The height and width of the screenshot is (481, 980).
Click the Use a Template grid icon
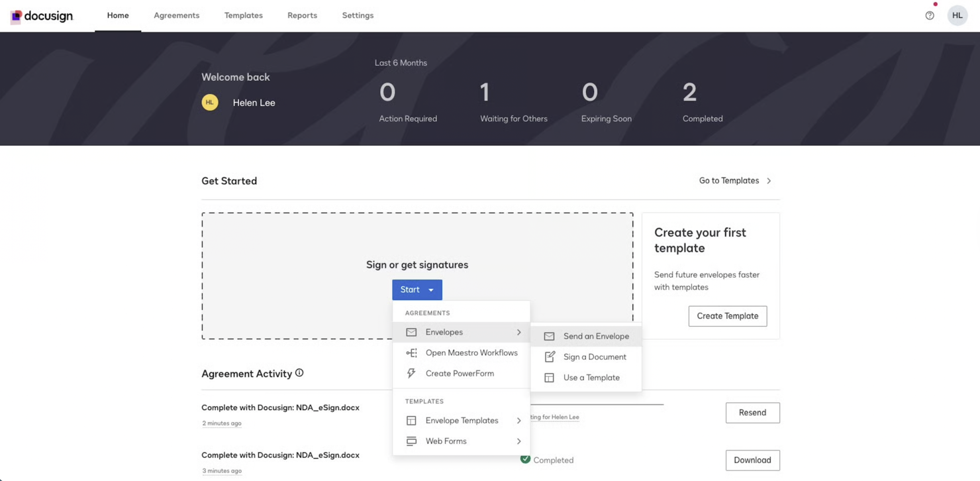coord(549,377)
